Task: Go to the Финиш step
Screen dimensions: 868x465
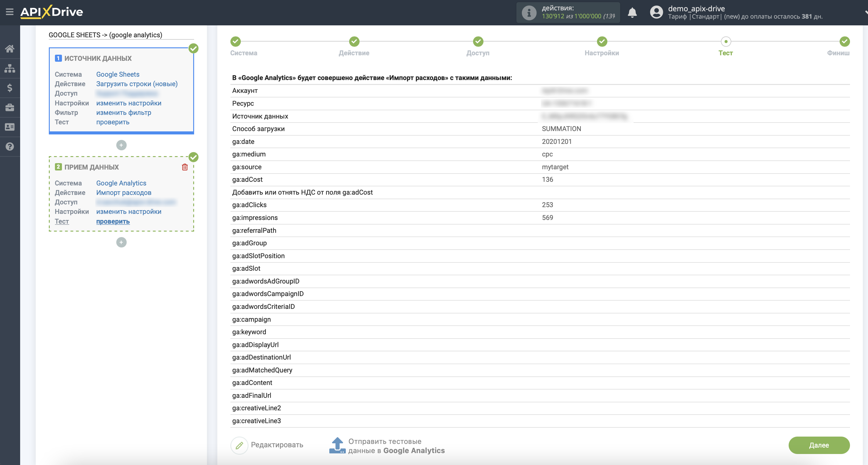Action: 845,42
